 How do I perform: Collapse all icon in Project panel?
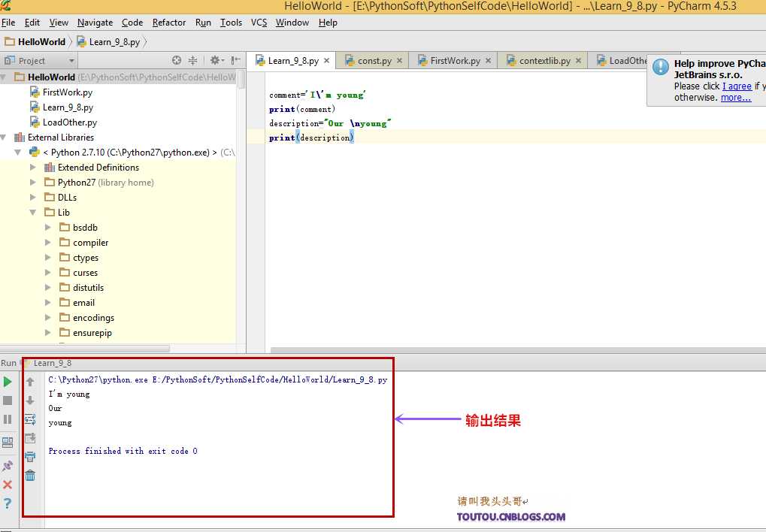click(x=192, y=60)
